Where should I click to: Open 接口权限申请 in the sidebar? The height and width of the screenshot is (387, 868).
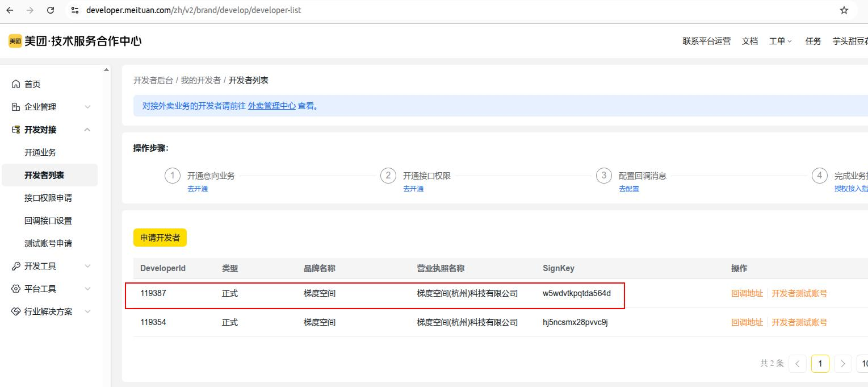tap(48, 198)
